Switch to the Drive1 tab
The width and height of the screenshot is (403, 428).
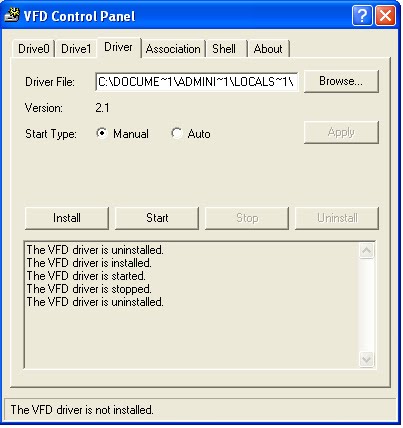(x=76, y=49)
